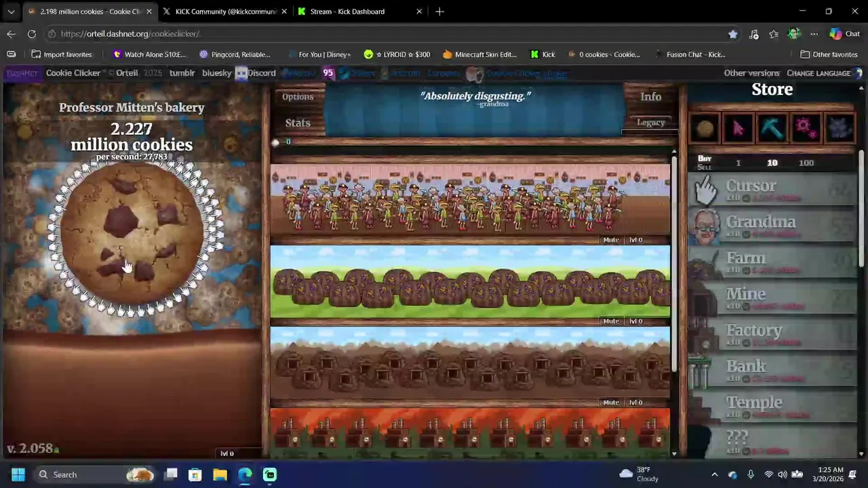Purchase the Temple building

772,407
